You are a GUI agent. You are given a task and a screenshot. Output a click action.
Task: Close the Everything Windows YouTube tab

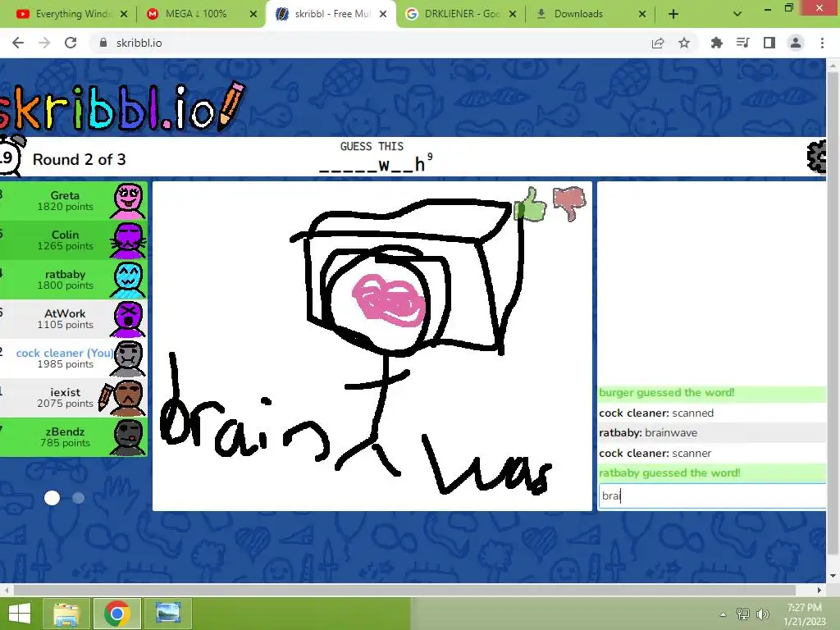(x=124, y=15)
